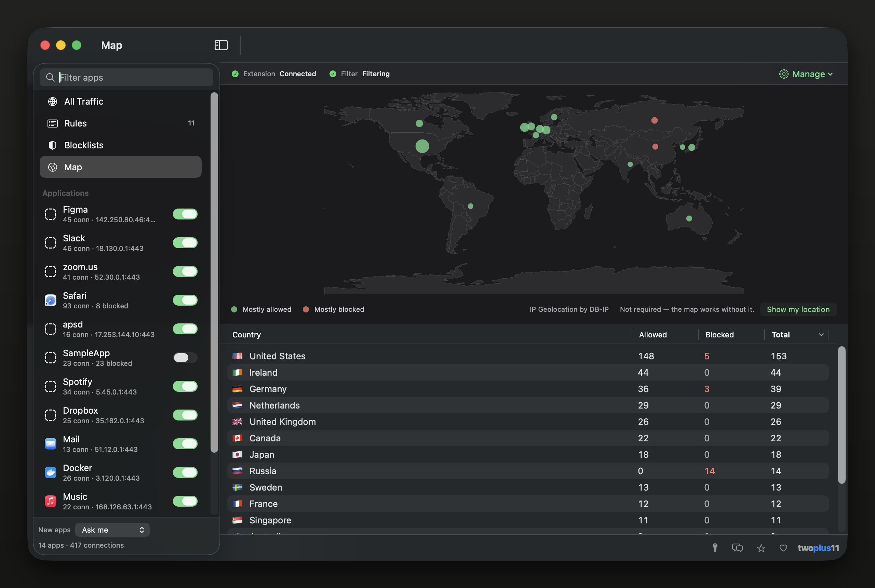Disable the apsd toggle

[x=185, y=329]
